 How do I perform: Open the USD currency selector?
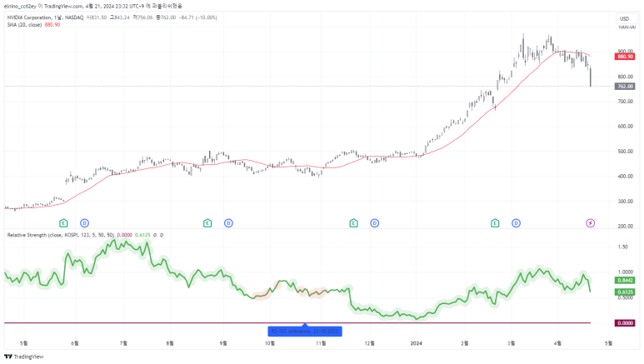623,18
